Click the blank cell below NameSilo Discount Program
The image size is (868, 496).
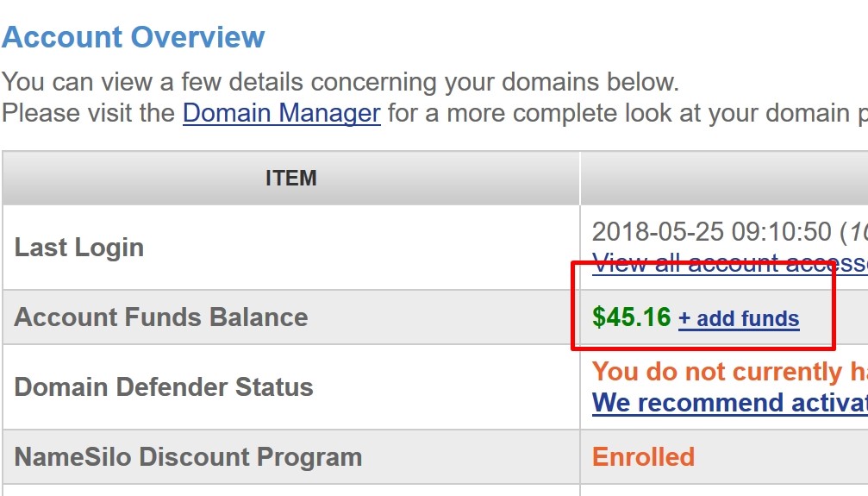click(x=290, y=490)
